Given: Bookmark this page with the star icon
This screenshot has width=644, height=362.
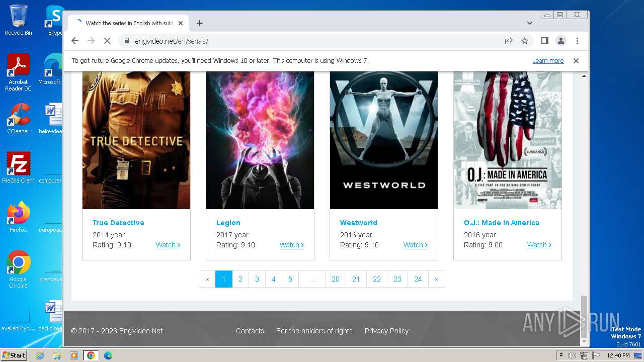Looking at the screenshot, I should (525, 41).
